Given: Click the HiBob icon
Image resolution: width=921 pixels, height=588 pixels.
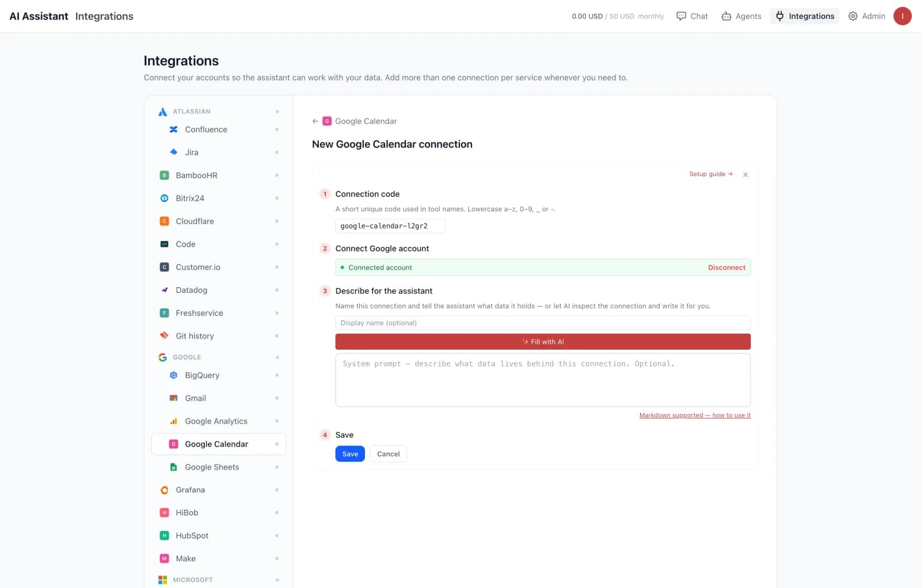Looking at the screenshot, I should click(164, 513).
